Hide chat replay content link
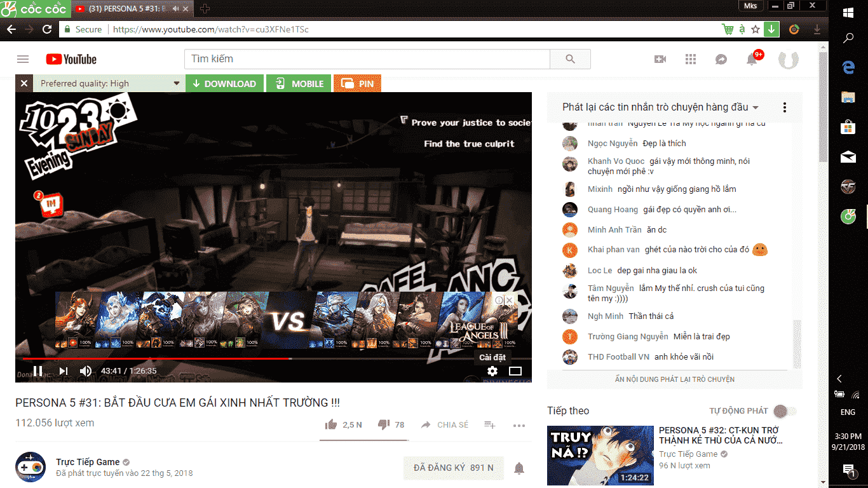The width and height of the screenshot is (868, 488). 675,379
